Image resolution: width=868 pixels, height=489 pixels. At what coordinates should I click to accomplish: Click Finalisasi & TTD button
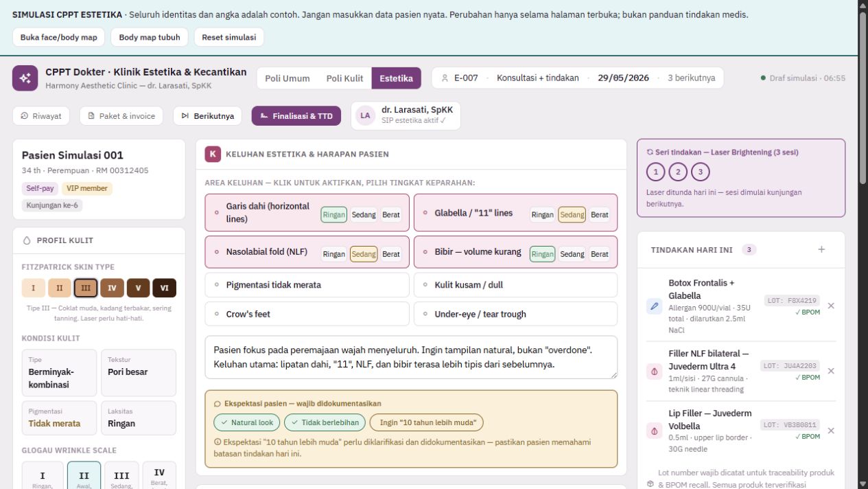tap(296, 116)
